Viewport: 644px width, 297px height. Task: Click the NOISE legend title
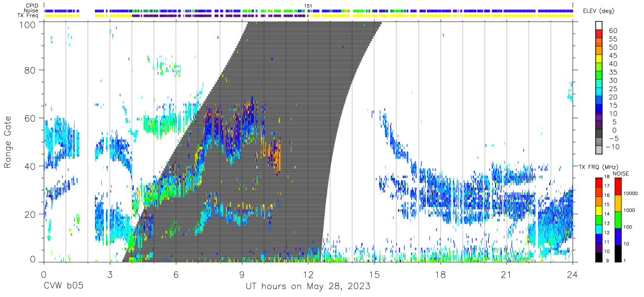[x=621, y=173]
